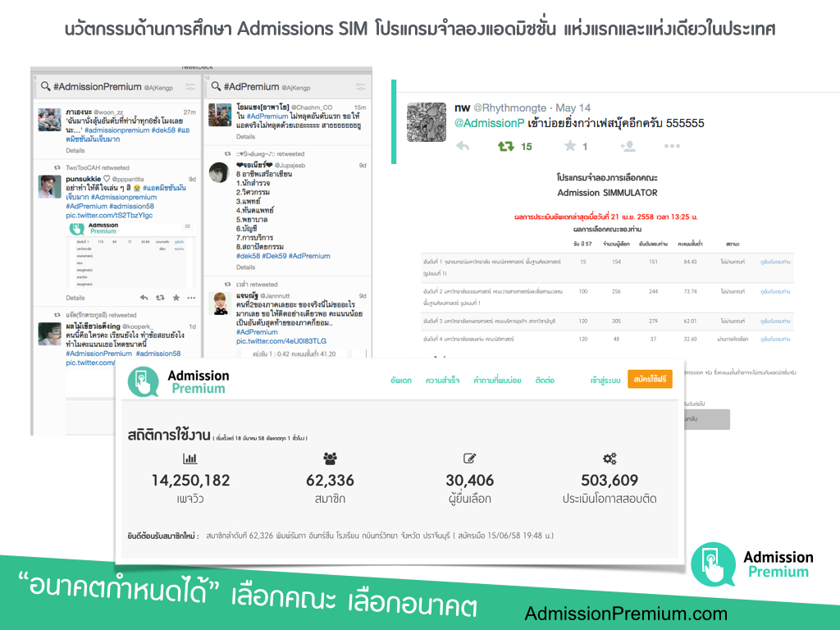Image resolution: width=840 pixels, height=630 pixels.
Task: Click the follow-user icon on @Rhythmongte tweet
Action: 628,146
